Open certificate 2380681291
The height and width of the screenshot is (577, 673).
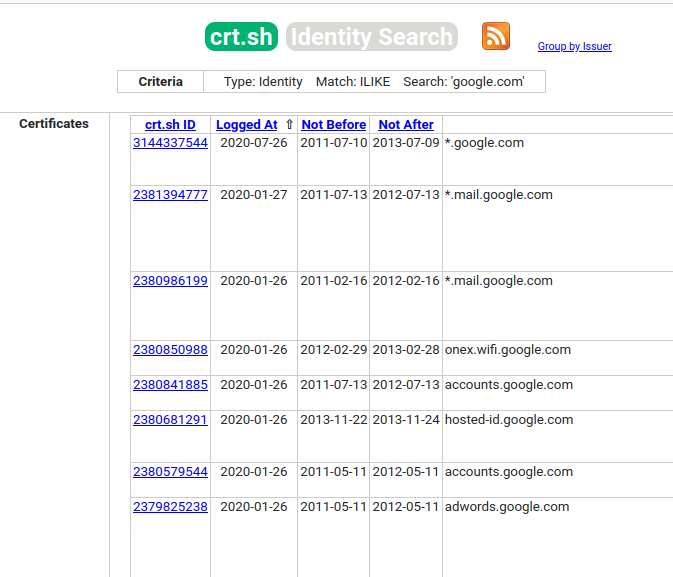[170, 419]
